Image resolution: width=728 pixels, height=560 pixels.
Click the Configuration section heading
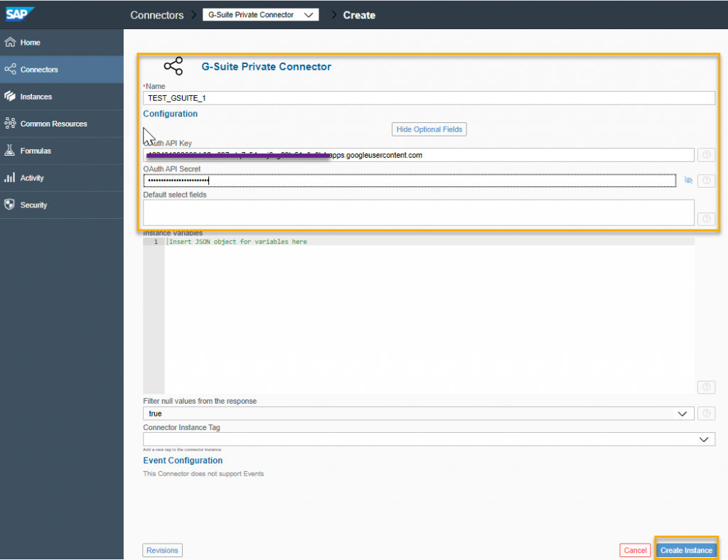coord(170,114)
